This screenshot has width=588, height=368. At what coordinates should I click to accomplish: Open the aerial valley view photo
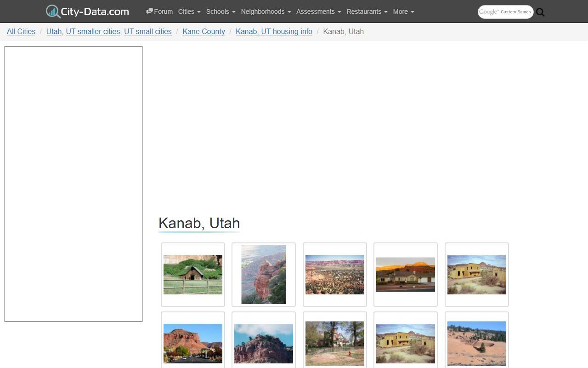(335, 275)
